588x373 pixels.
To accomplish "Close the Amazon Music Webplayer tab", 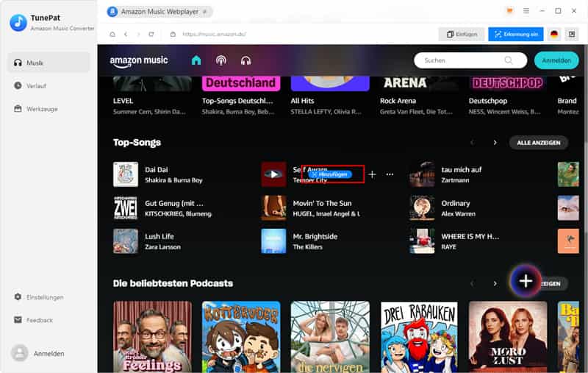I will (x=205, y=12).
